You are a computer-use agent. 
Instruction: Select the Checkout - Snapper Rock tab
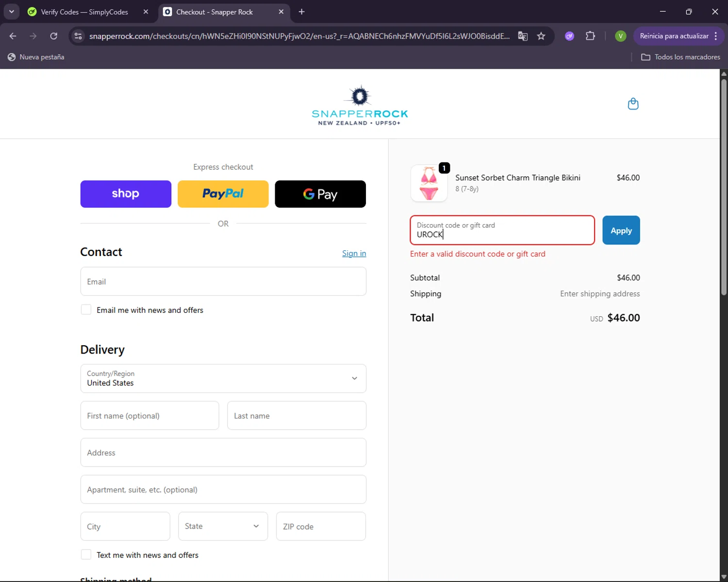[x=215, y=12]
